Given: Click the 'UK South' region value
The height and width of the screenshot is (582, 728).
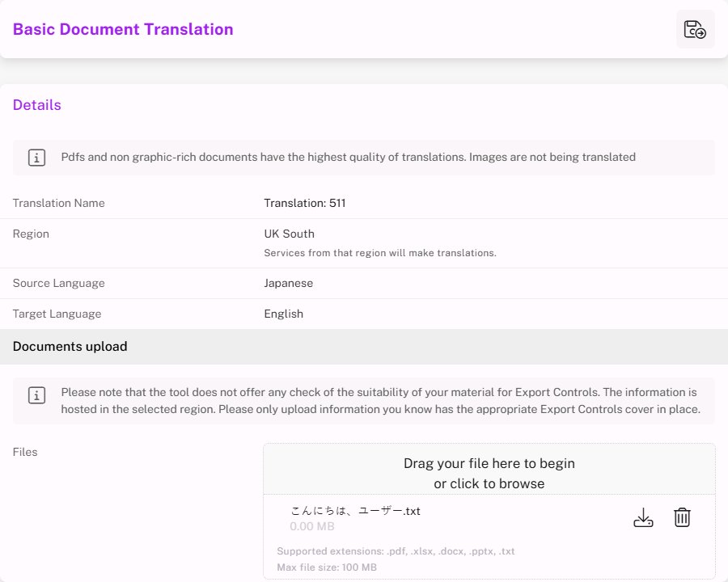Looking at the screenshot, I should (x=289, y=234).
